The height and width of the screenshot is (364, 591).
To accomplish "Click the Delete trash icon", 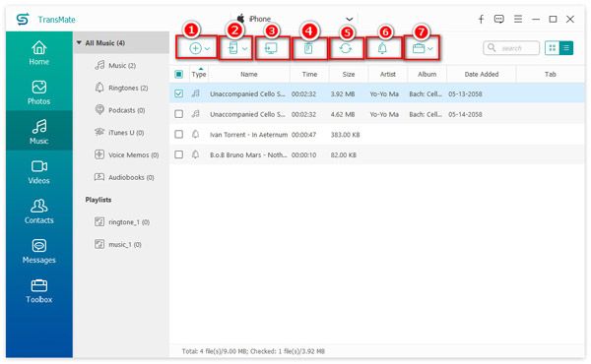I will (308, 48).
